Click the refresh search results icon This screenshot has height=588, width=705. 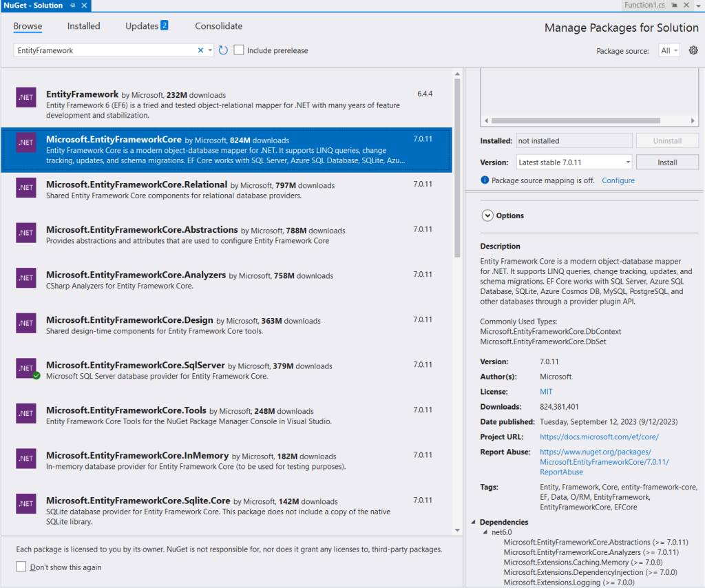tap(223, 50)
